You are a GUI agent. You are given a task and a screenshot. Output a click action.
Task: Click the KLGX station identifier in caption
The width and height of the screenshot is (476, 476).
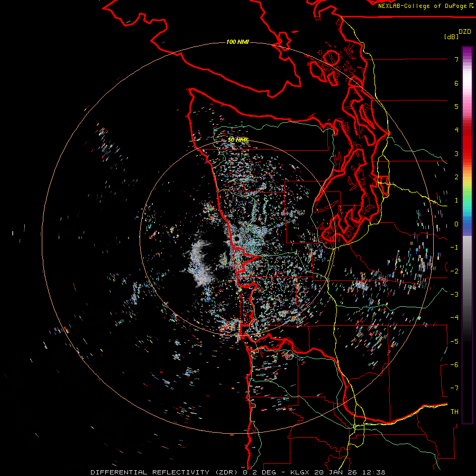pos(300,472)
